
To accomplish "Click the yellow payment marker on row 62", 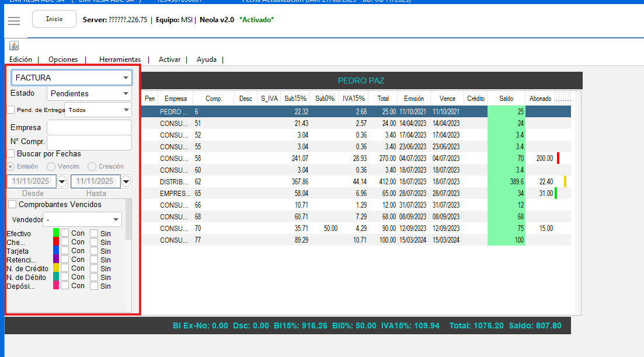I will click(565, 181).
